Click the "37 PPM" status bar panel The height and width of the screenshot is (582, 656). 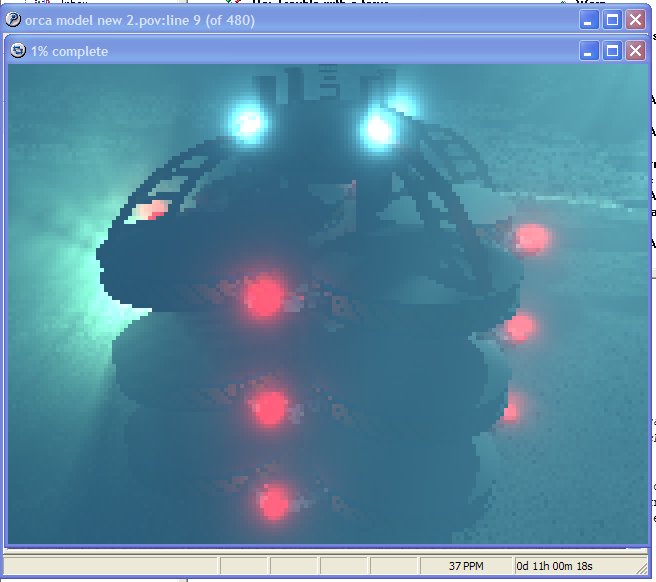(465, 566)
